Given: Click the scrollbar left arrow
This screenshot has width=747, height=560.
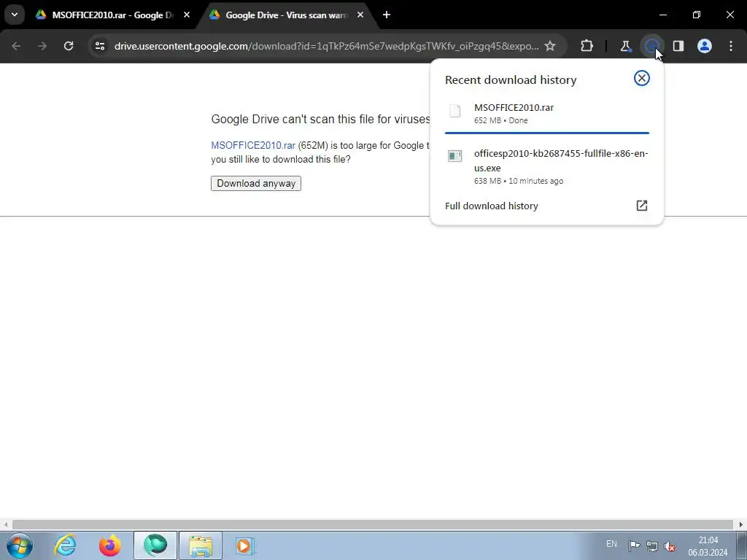Looking at the screenshot, I should coord(5,524).
